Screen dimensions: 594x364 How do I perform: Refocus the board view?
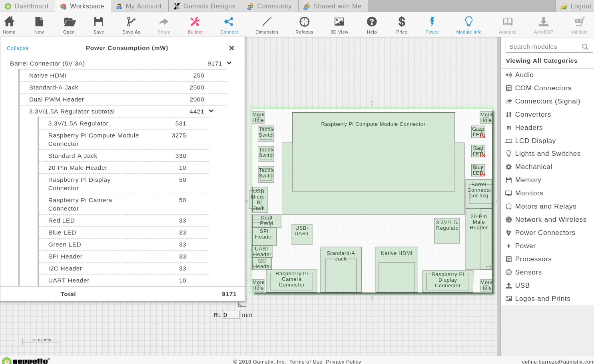(x=304, y=25)
